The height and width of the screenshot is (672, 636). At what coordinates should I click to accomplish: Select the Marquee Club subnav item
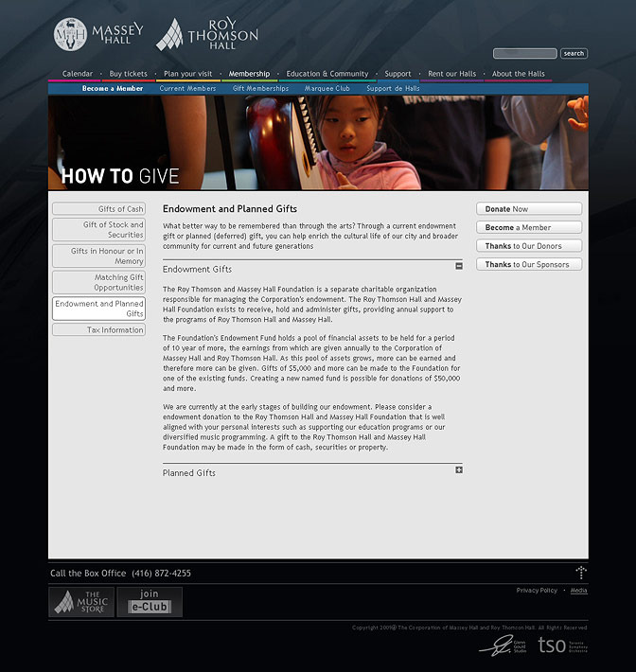click(327, 89)
